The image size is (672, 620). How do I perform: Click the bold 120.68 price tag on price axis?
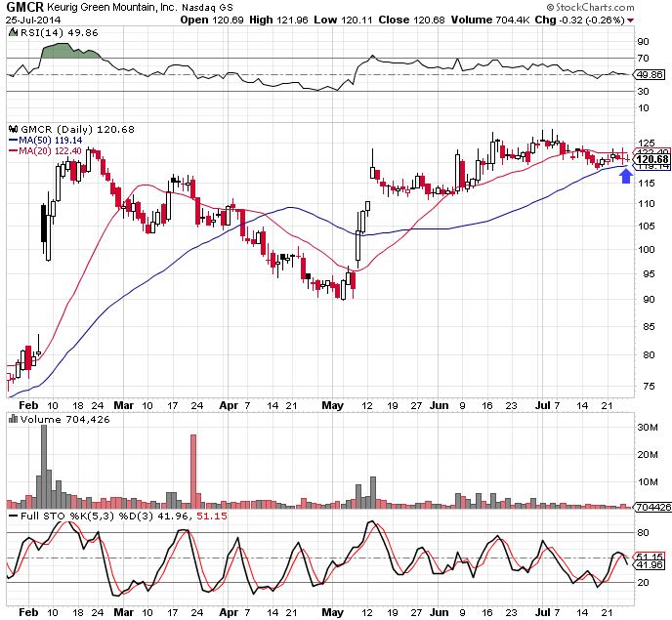point(652,159)
